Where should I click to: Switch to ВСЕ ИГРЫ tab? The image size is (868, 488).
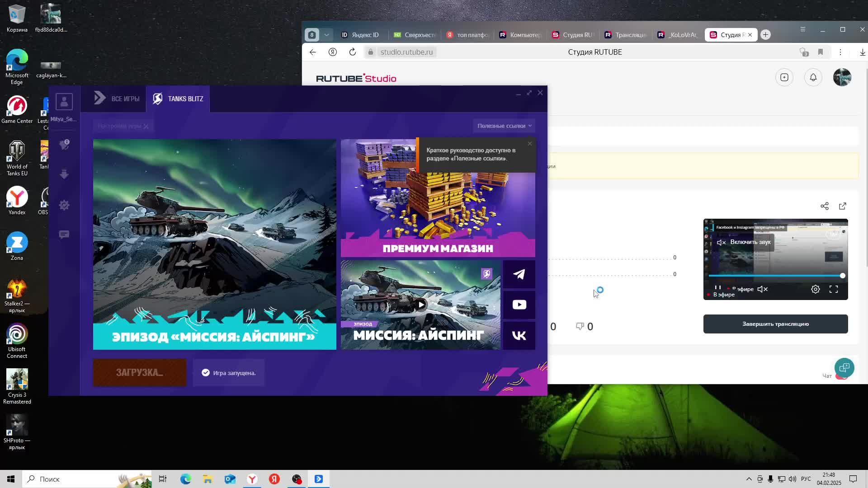pos(117,99)
